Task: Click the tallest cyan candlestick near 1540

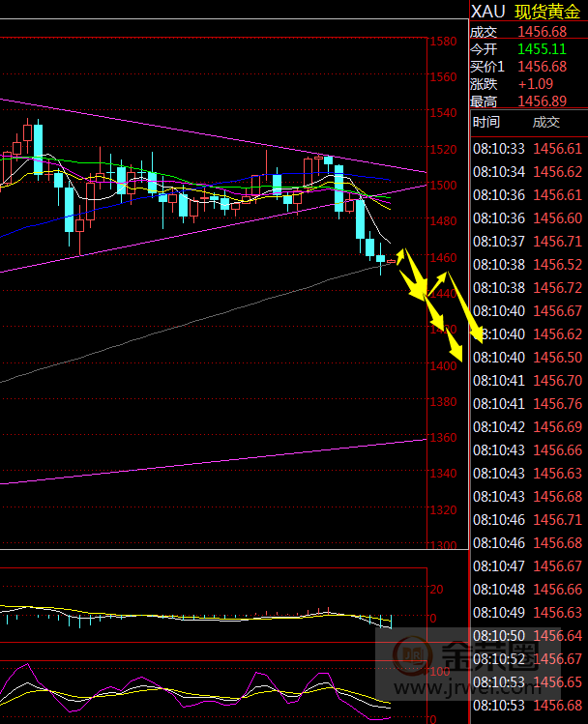Action: coord(38,148)
